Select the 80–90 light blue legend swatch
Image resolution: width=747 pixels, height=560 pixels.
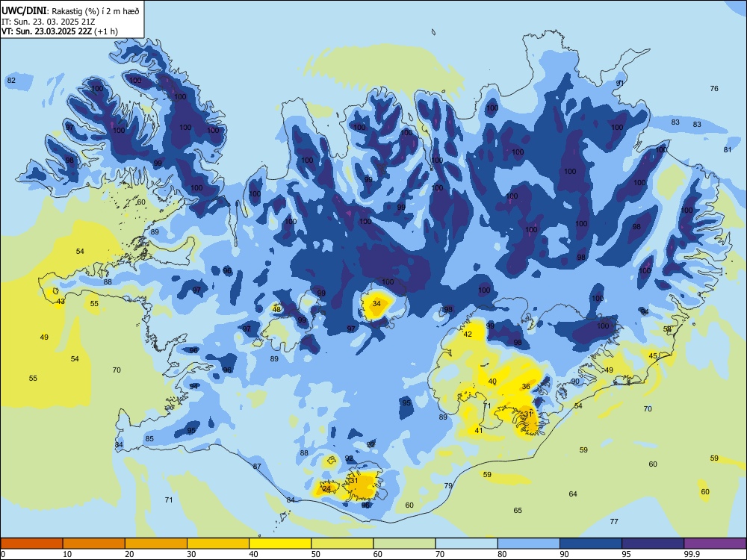(528, 544)
